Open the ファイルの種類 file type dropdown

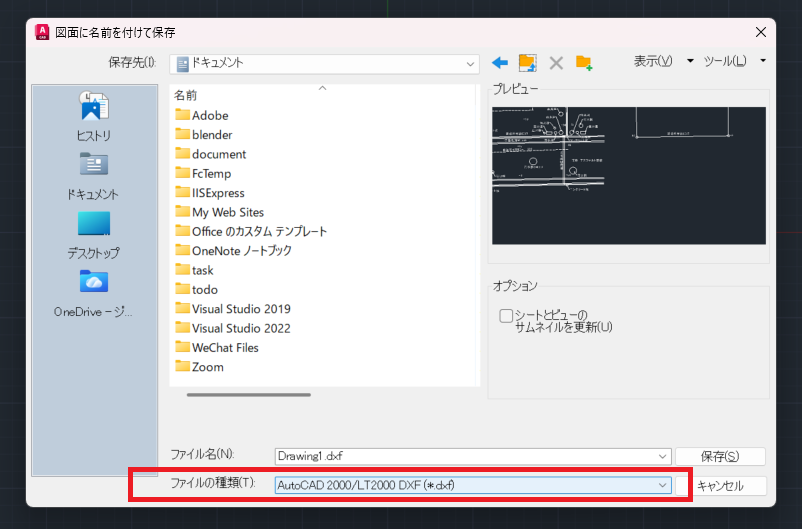pos(662,485)
